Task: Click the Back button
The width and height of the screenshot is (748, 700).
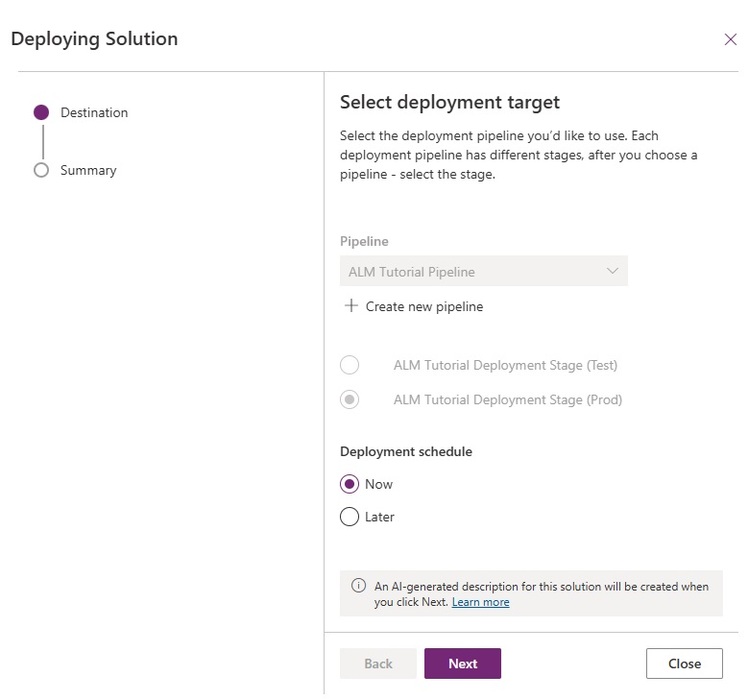Action: [378, 664]
